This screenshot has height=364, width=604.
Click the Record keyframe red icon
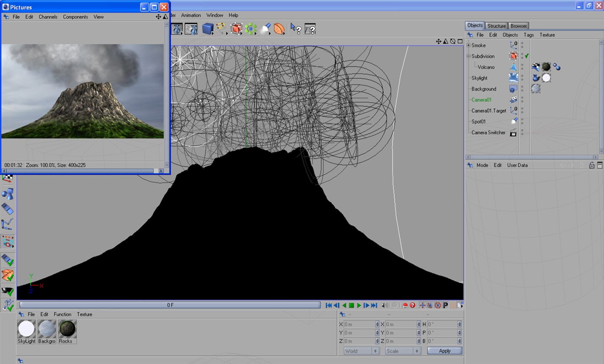coord(405,305)
